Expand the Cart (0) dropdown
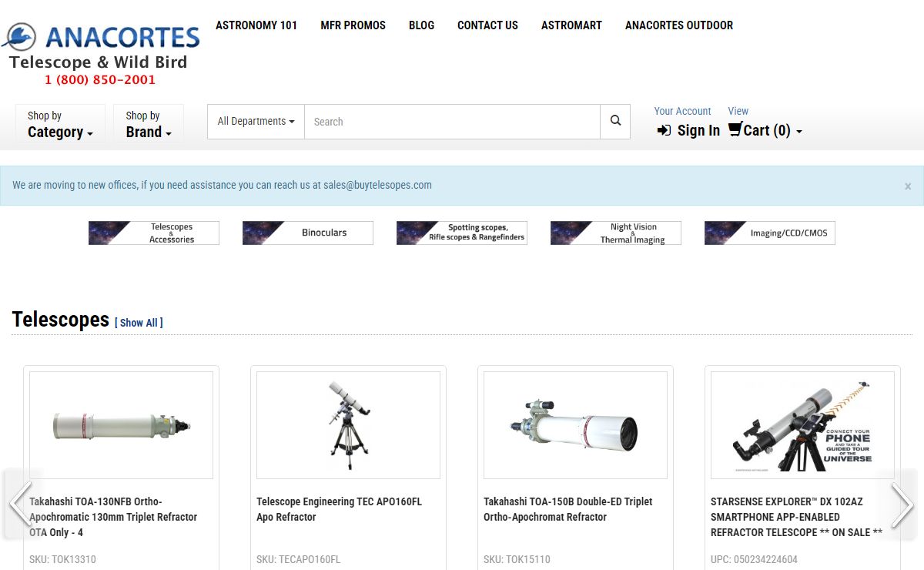The image size is (924, 570). click(x=772, y=130)
